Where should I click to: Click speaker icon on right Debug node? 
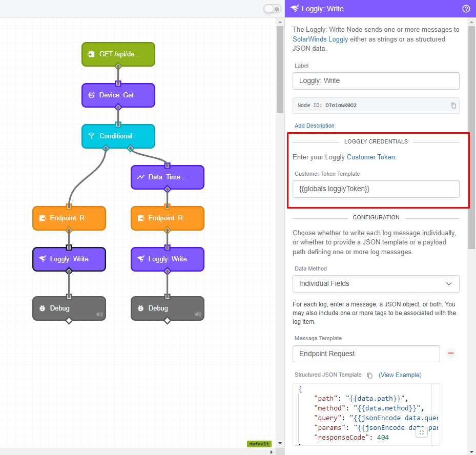tap(198, 314)
